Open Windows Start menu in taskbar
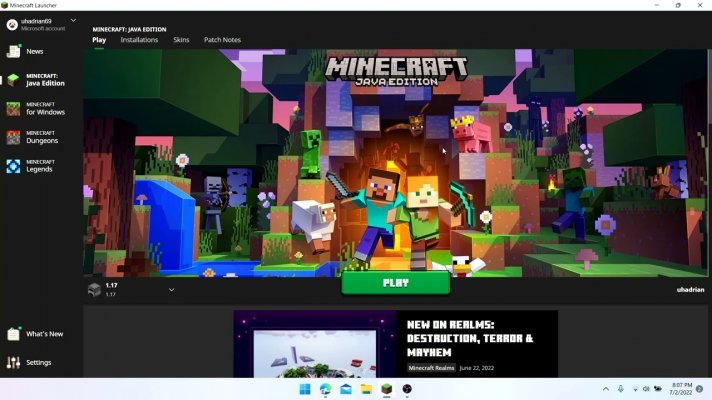712x400 pixels. coord(305,389)
